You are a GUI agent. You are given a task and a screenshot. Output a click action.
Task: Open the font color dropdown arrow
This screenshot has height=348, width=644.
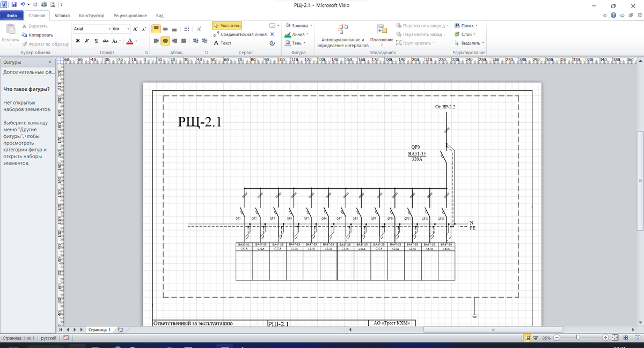tap(136, 41)
